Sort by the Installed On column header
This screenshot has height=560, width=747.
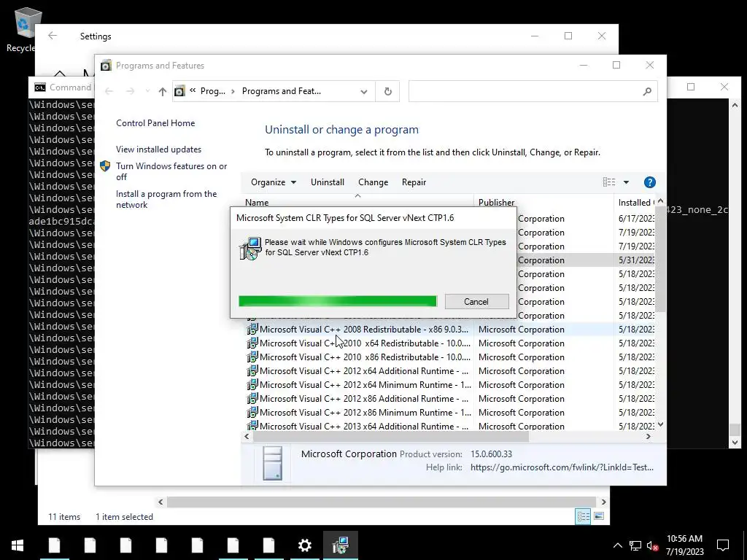coord(635,203)
